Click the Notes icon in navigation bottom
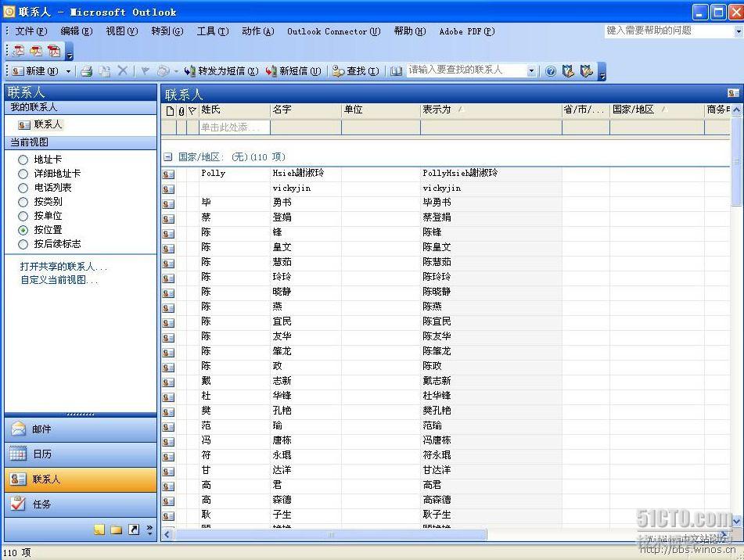Image resolution: width=744 pixels, height=560 pixels. 99,529
